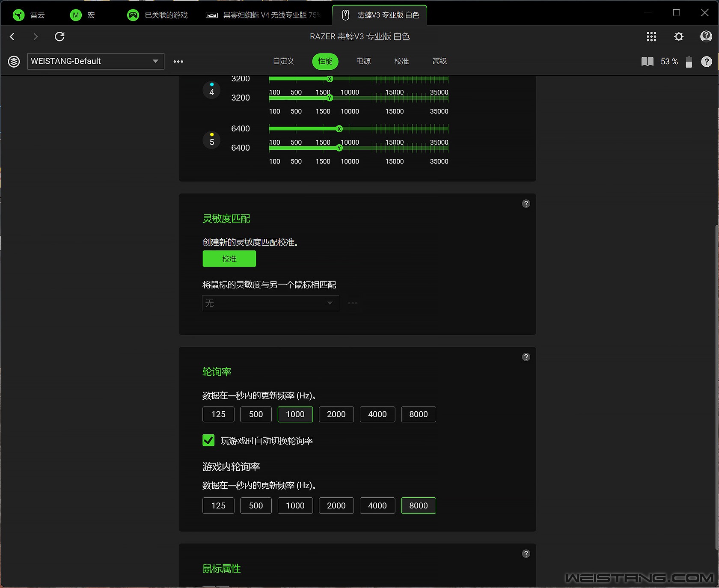The height and width of the screenshot is (588, 719).
Task: Select the 性能 performance tab
Action: point(325,61)
